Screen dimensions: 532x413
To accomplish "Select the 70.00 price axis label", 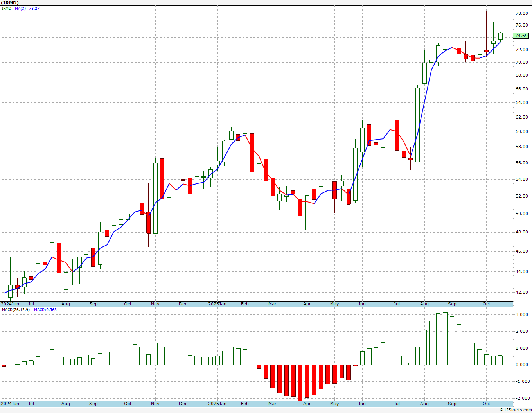I will [521, 62].
